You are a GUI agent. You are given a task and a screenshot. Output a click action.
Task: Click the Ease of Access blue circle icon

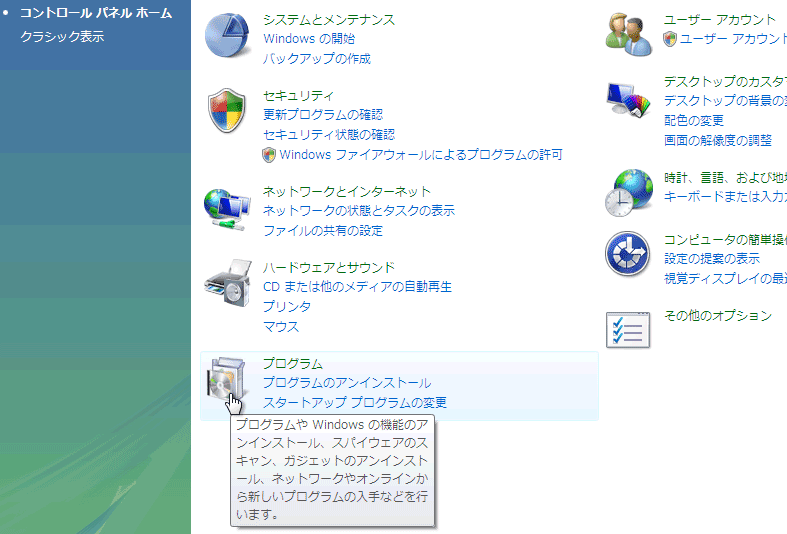629,255
